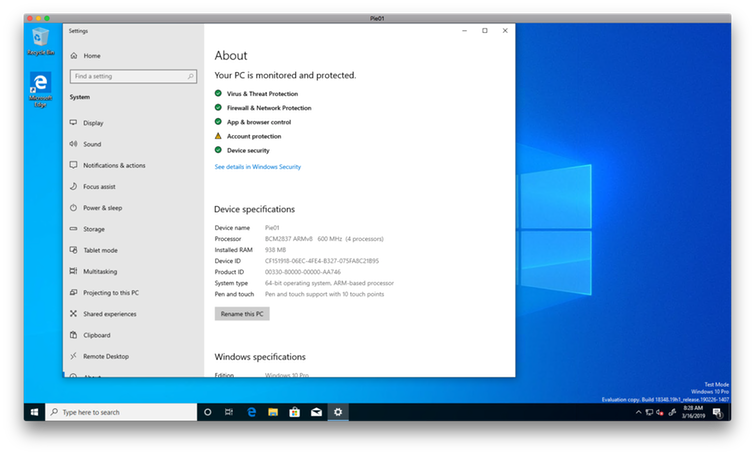Open the Sound settings page

[92, 144]
